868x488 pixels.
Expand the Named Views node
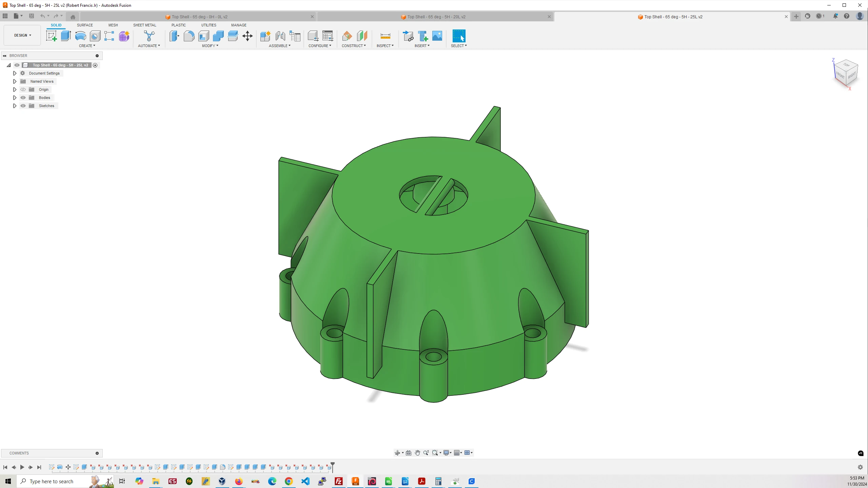tap(15, 81)
